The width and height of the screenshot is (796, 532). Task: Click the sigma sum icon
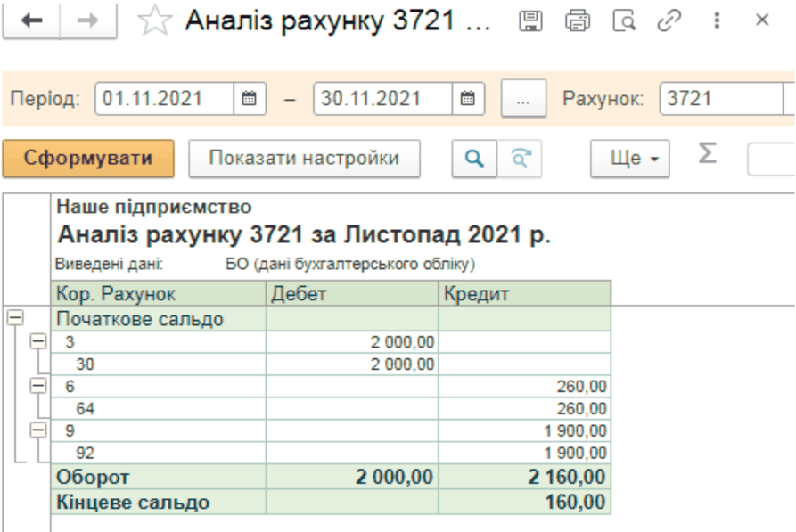coord(707,153)
